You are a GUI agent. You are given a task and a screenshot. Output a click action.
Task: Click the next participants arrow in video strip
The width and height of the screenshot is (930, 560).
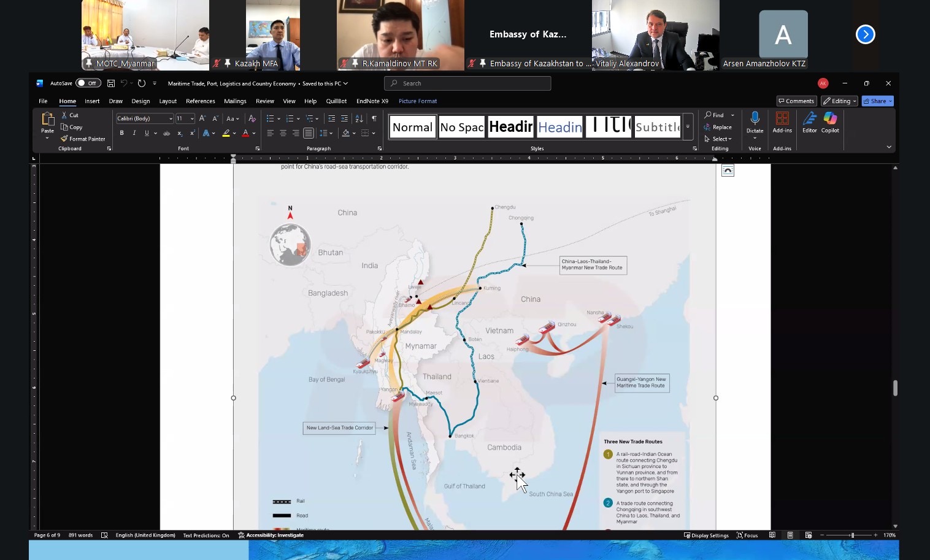(865, 34)
